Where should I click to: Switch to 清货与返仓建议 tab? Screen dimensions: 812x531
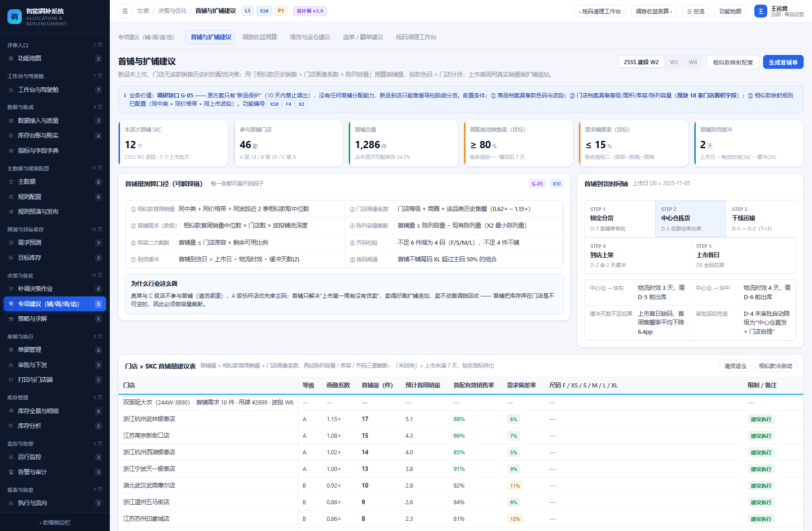(x=310, y=37)
